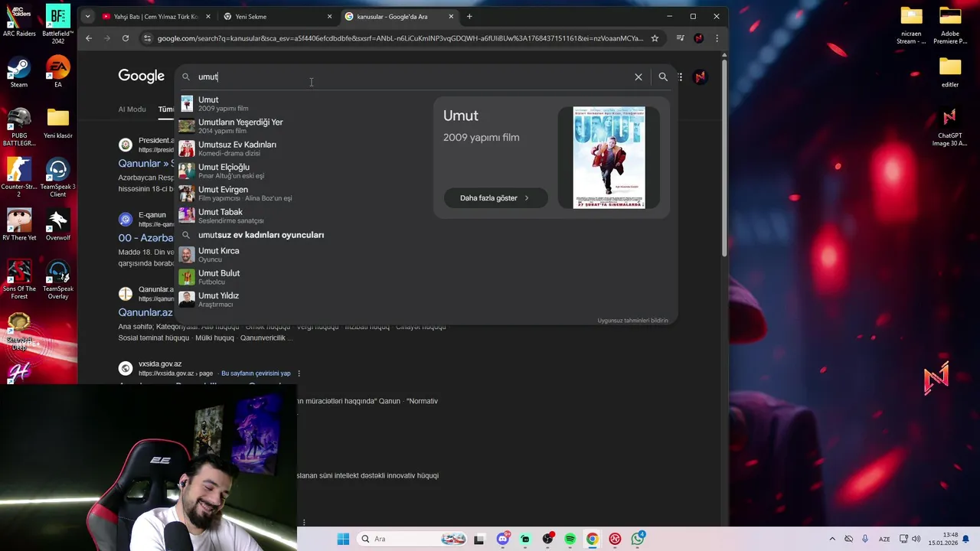
Task: Select the kanusular Google search tab
Action: (x=398, y=16)
